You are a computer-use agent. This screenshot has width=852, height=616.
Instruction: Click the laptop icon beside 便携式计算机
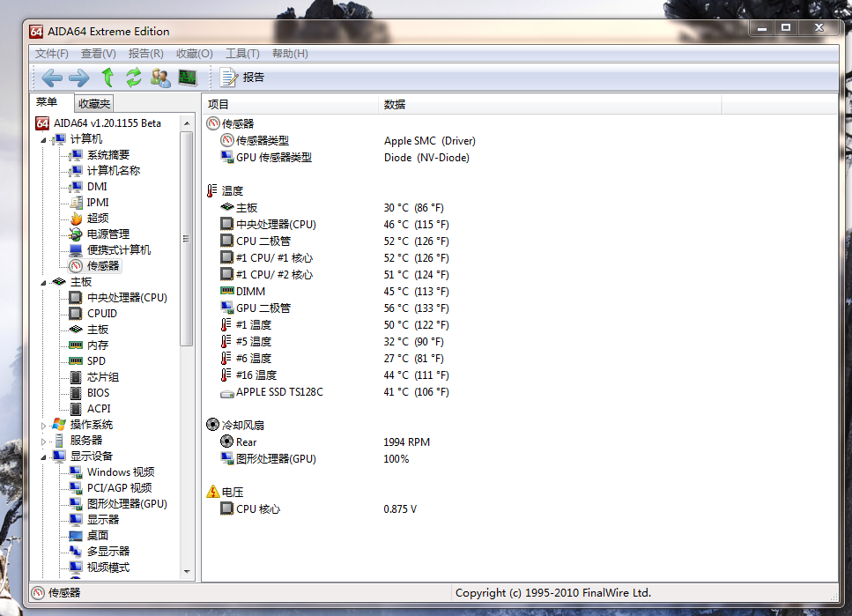coord(76,250)
